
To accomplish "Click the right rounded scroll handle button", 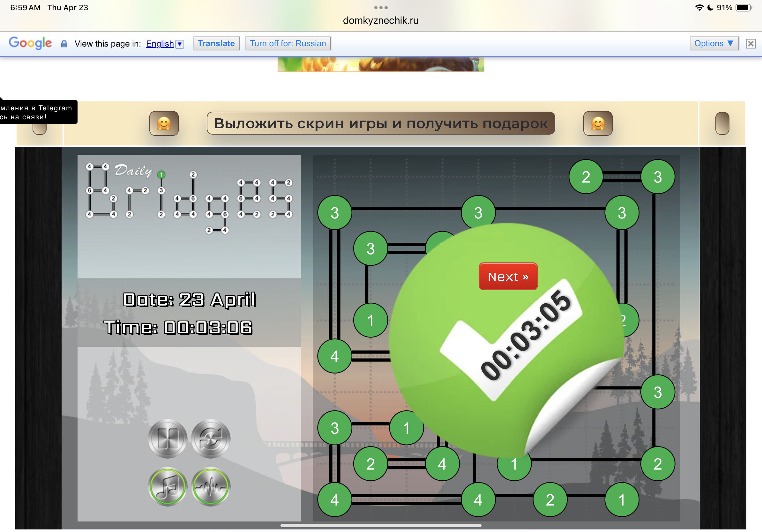I will click(722, 123).
